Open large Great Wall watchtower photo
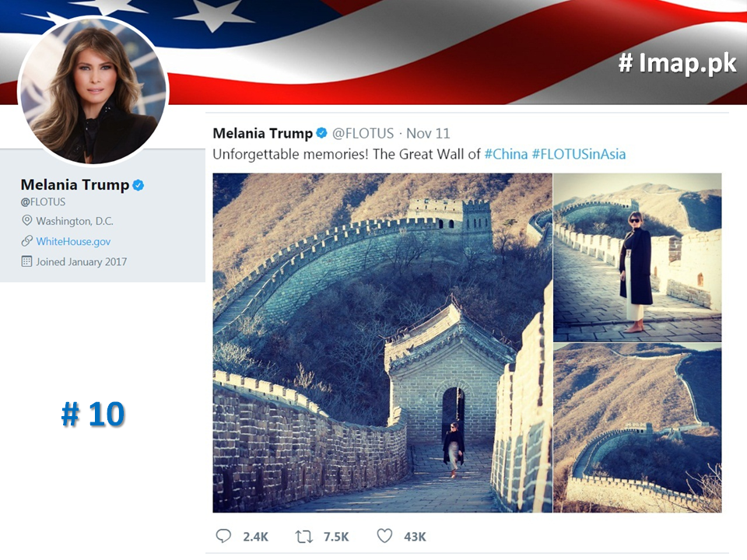747x560 pixels. 382,342
